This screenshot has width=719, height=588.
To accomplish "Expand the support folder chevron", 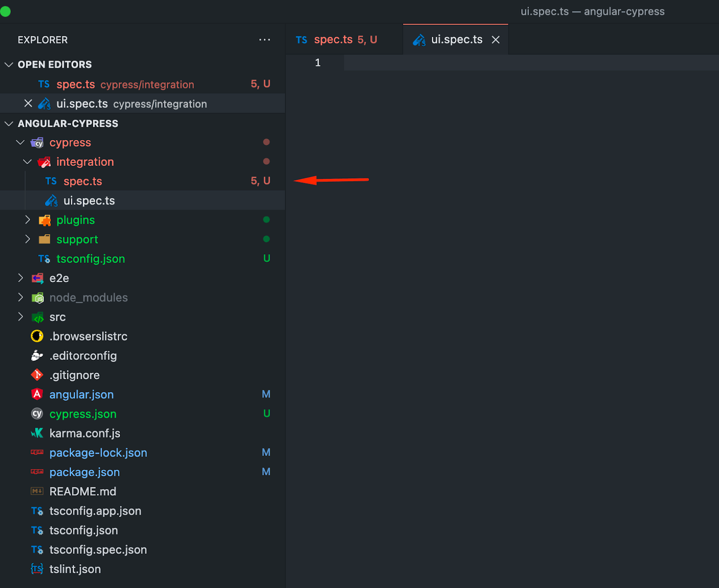I will 27,239.
